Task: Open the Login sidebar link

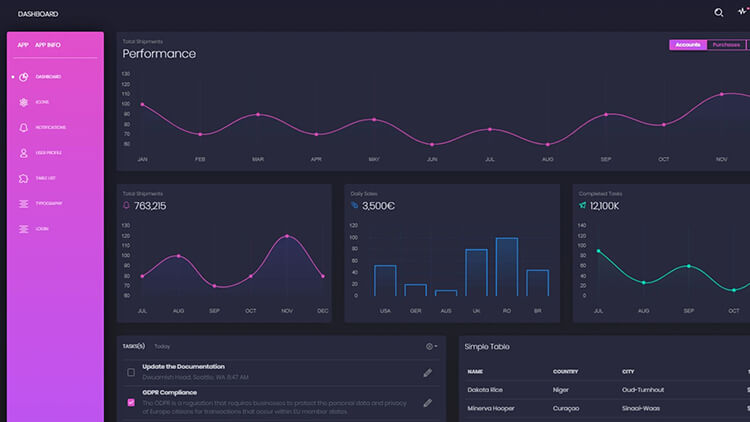Action: click(x=42, y=229)
